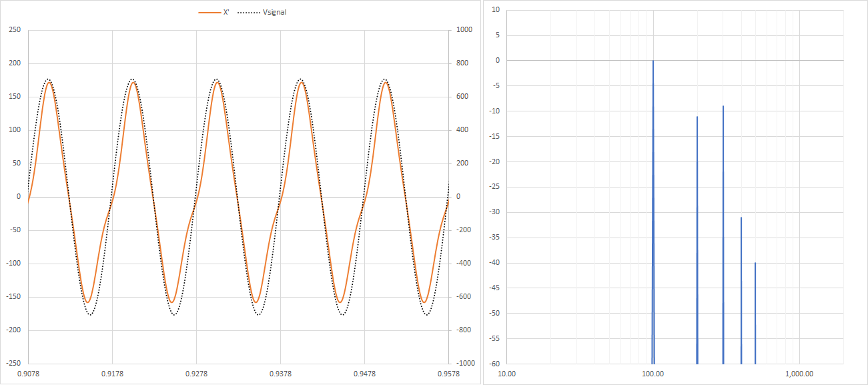Select secondary axis label 800
The height and width of the screenshot is (385, 868).
462,63
